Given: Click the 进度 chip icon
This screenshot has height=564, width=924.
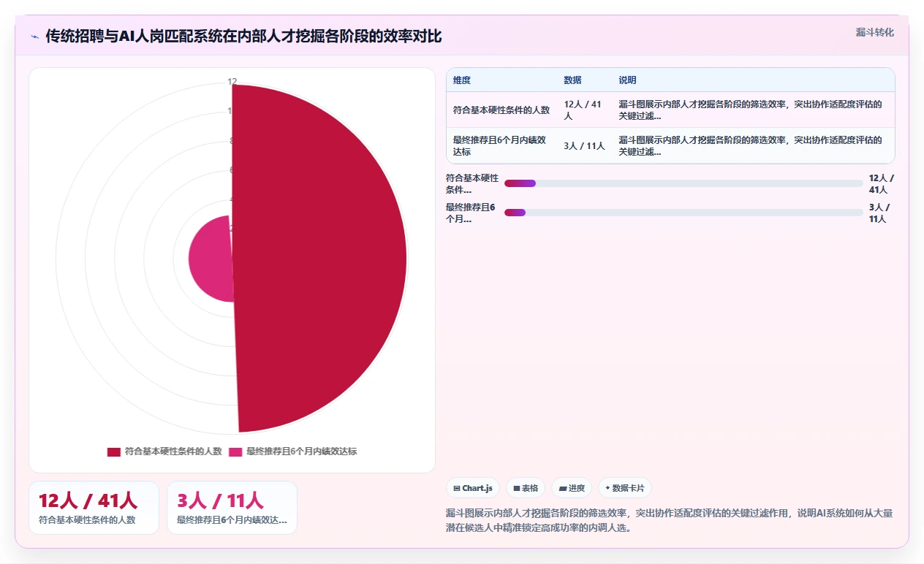Looking at the screenshot, I should (x=563, y=488).
